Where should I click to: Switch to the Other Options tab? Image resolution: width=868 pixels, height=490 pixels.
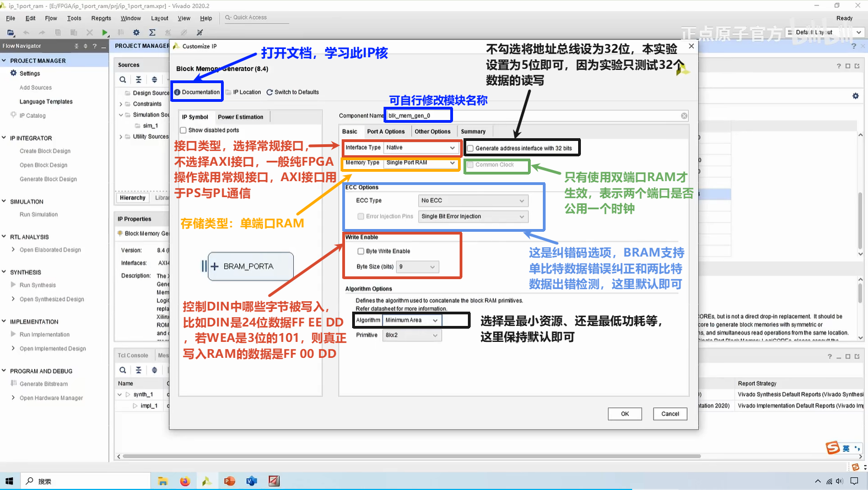coord(433,132)
